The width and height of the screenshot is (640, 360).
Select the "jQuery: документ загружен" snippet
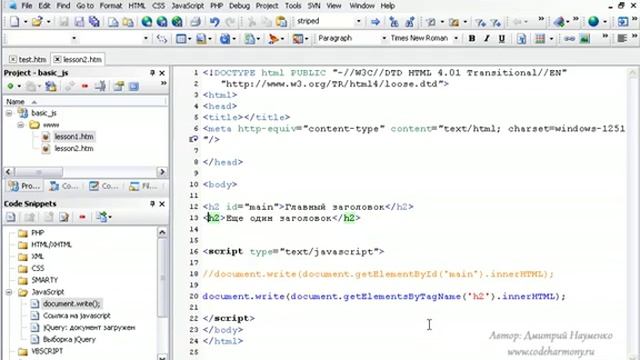click(89, 327)
